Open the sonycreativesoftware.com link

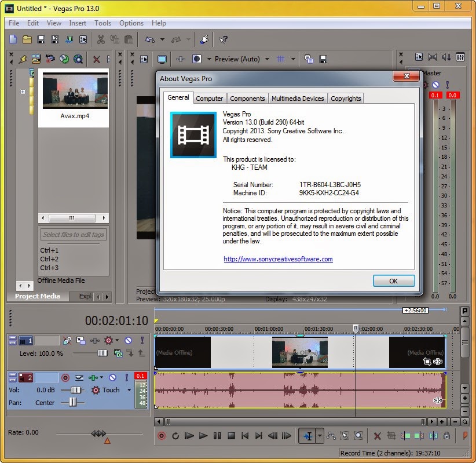click(x=278, y=259)
